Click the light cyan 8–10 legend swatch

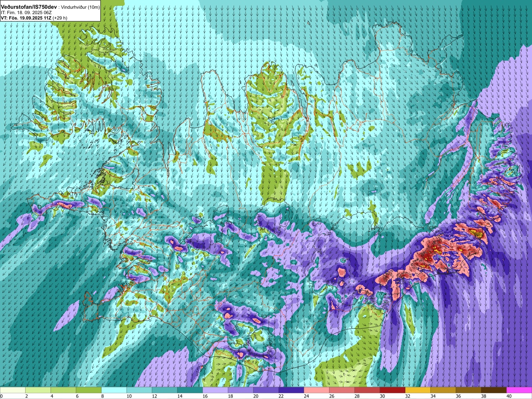114,390
